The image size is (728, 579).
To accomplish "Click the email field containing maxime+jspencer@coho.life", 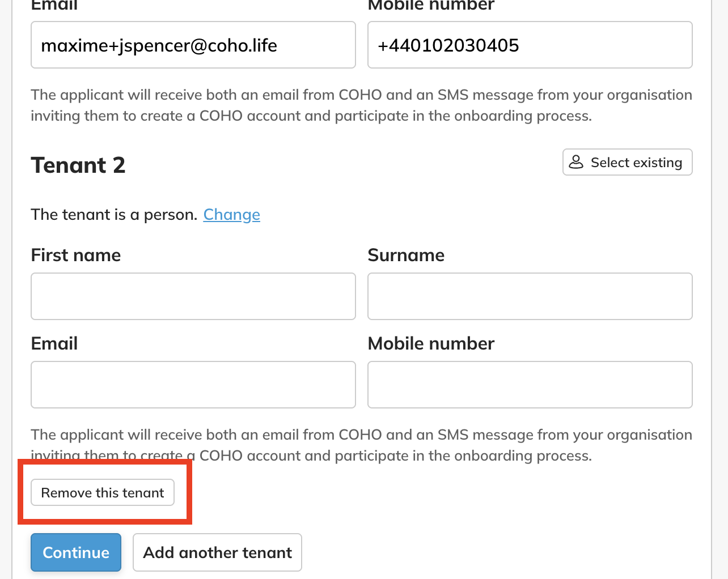I will click(x=193, y=45).
